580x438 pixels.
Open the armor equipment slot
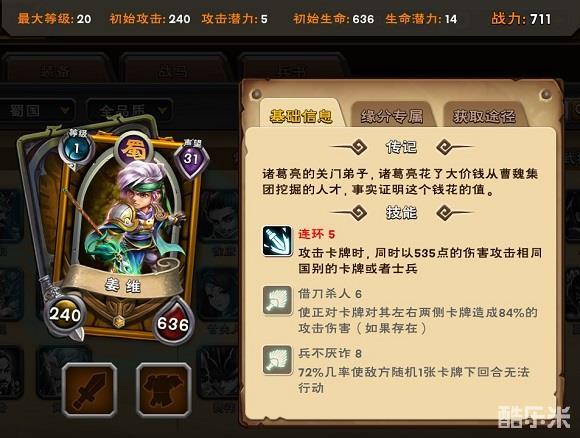pos(164,389)
